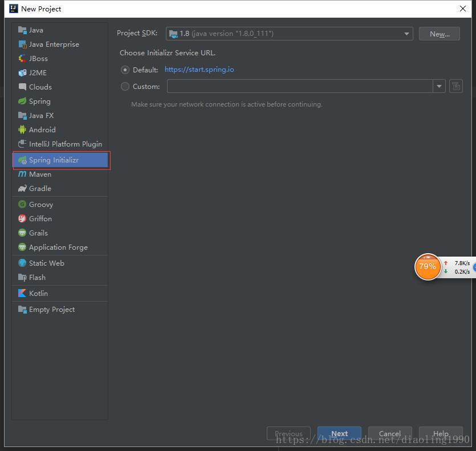
Task: Select IntelliJ Platform Plugin label
Action: 65,144
